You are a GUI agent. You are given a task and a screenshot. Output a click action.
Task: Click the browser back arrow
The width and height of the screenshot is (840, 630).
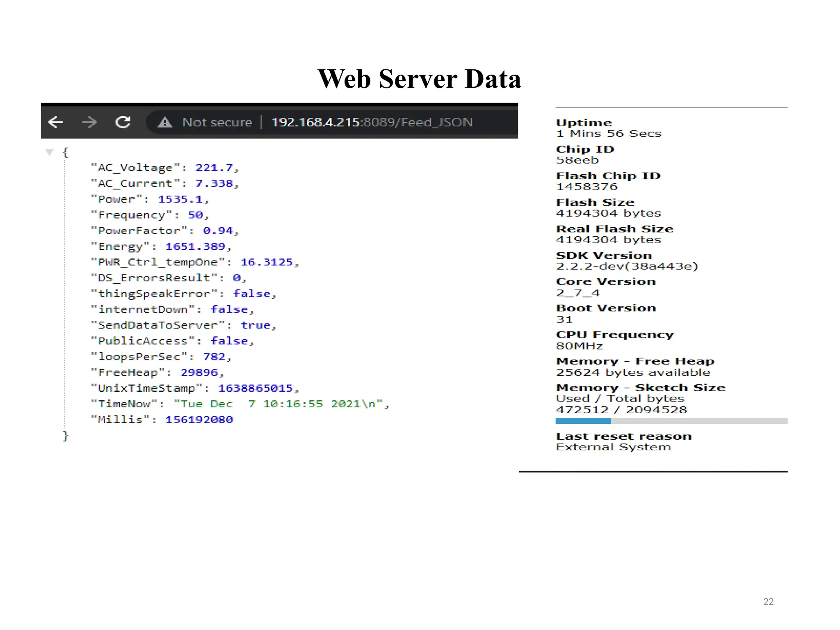(56, 122)
